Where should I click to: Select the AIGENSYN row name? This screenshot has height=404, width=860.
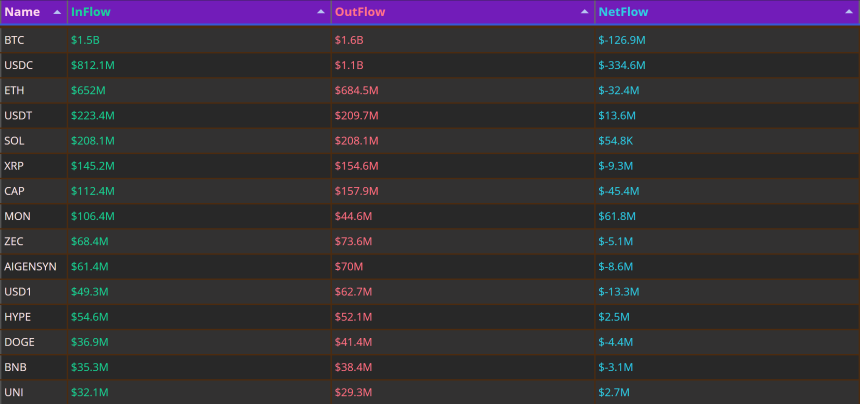(x=30, y=267)
